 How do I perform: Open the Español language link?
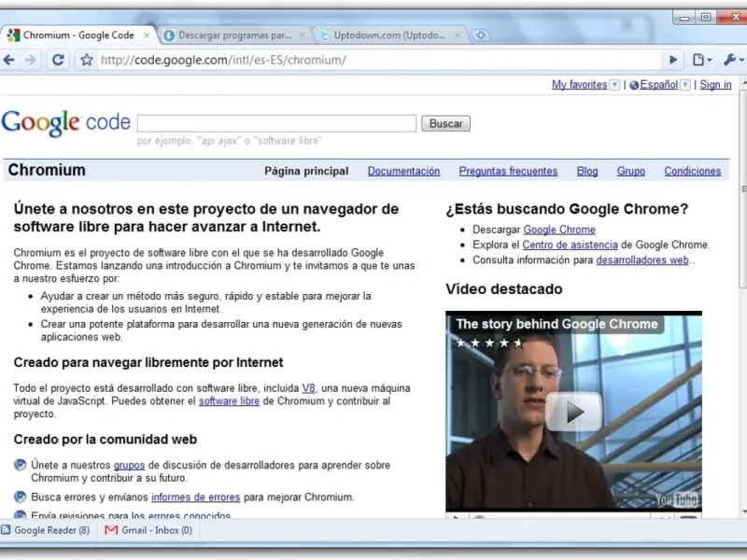658,85
